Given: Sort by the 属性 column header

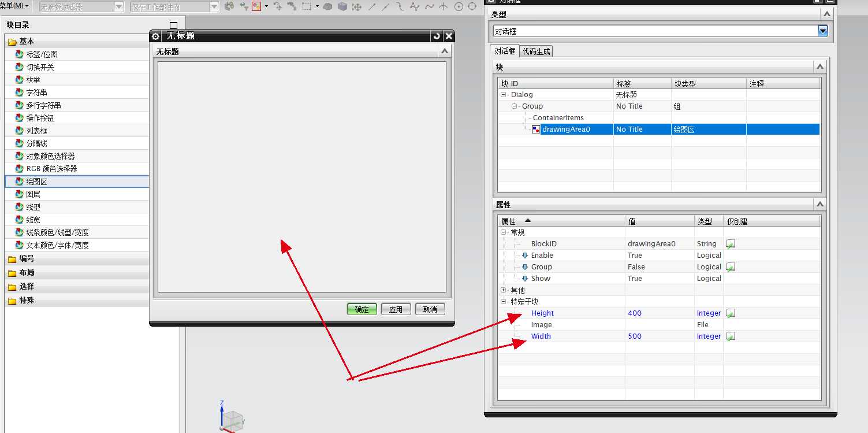Looking at the screenshot, I should pyautogui.click(x=561, y=221).
